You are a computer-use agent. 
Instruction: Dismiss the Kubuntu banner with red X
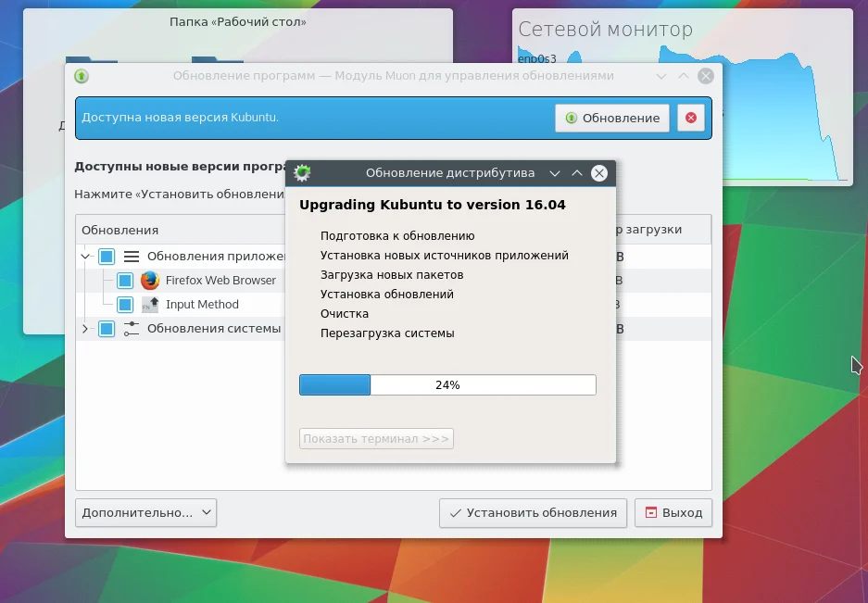click(x=691, y=118)
